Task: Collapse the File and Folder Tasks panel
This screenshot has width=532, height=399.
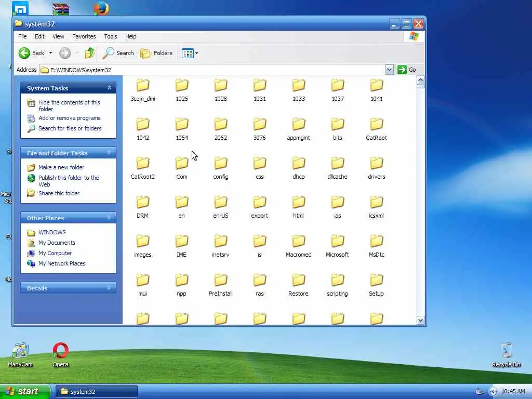Action: pos(109,153)
